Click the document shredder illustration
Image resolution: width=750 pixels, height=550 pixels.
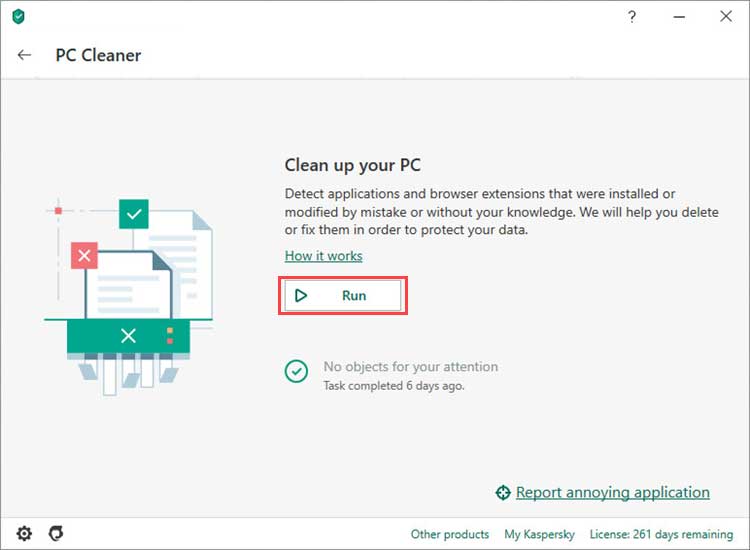pyautogui.click(x=129, y=297)
